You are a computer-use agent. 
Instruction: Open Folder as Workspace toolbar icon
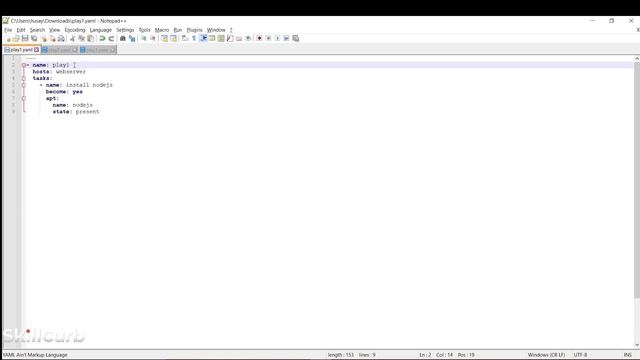(x=239, y=38)
